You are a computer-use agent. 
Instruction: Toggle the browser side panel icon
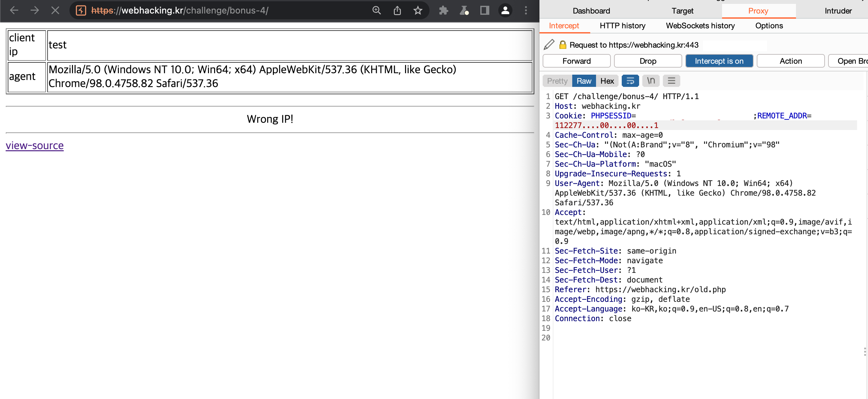coord(484,10)
